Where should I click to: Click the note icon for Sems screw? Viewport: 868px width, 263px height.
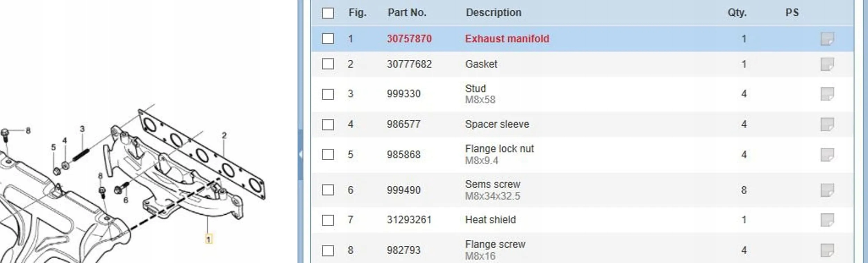827,190
